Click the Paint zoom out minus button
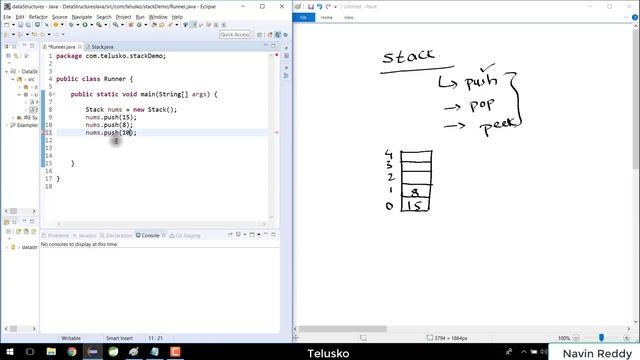This screenshot has width=640, height=360. pos(576,338)
